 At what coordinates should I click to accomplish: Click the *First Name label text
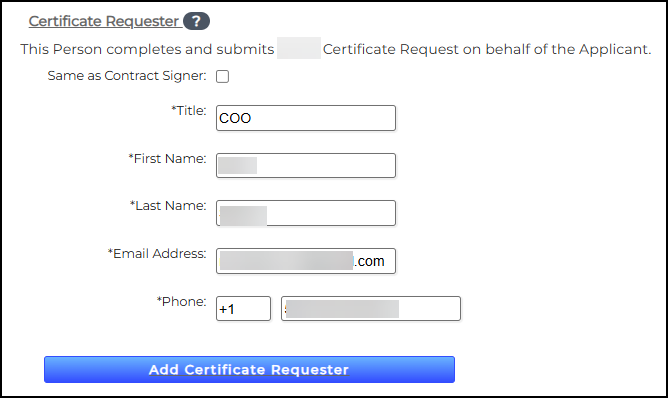pos(167,159)
